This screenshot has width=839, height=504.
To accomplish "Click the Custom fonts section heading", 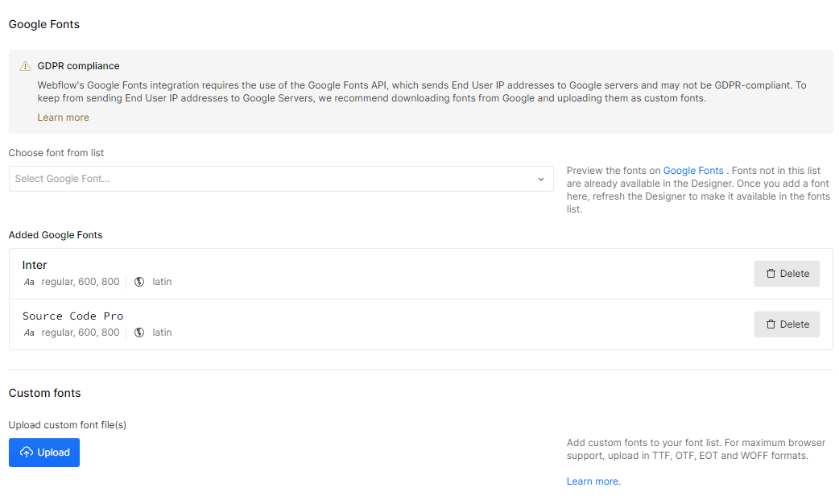I will (44, 393).
